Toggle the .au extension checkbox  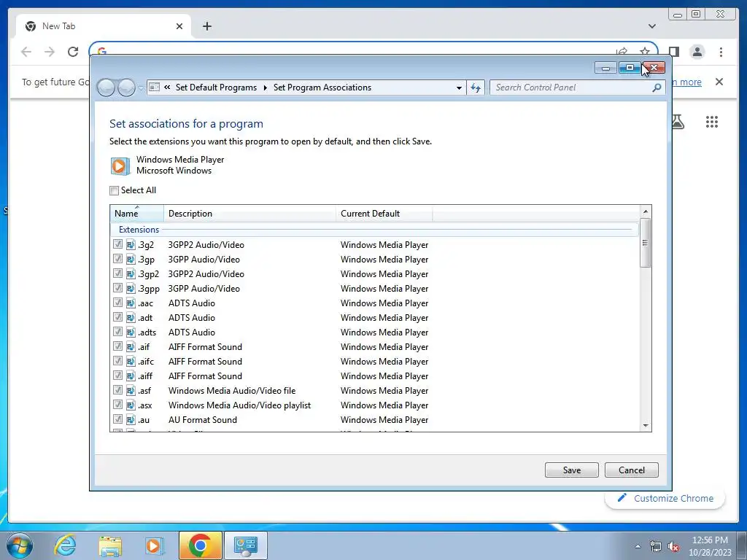click(117, 419)
